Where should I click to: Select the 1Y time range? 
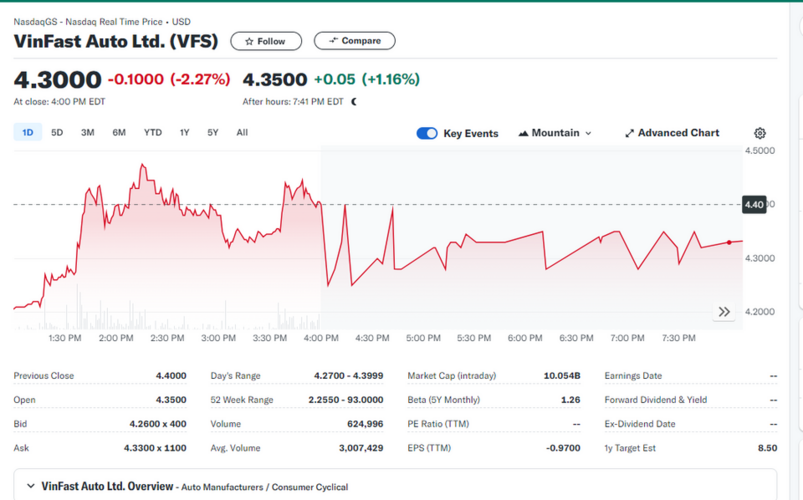click(x=184, y=132)
